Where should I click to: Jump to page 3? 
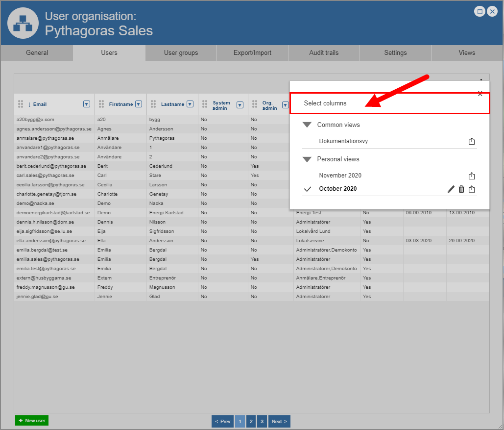tap(262, 421)
